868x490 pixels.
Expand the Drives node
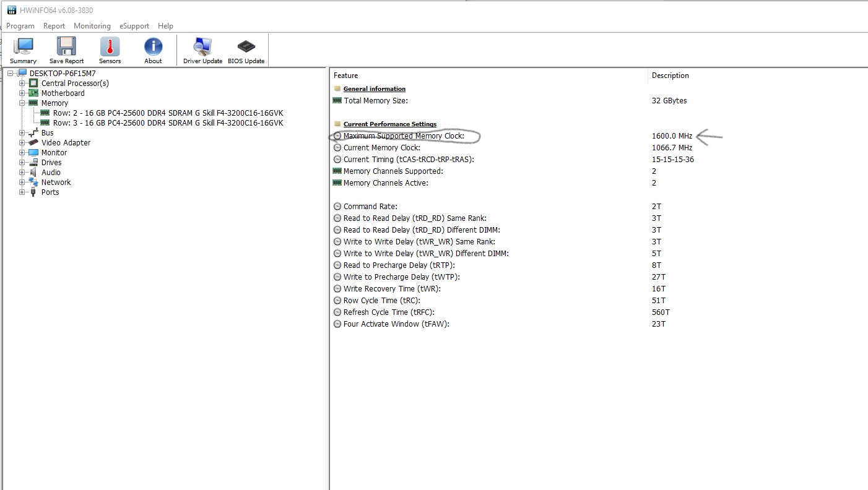(22, 163)
